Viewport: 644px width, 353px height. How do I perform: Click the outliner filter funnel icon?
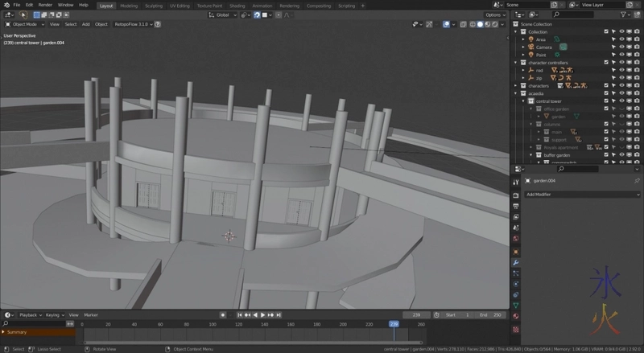pos(623,14)
